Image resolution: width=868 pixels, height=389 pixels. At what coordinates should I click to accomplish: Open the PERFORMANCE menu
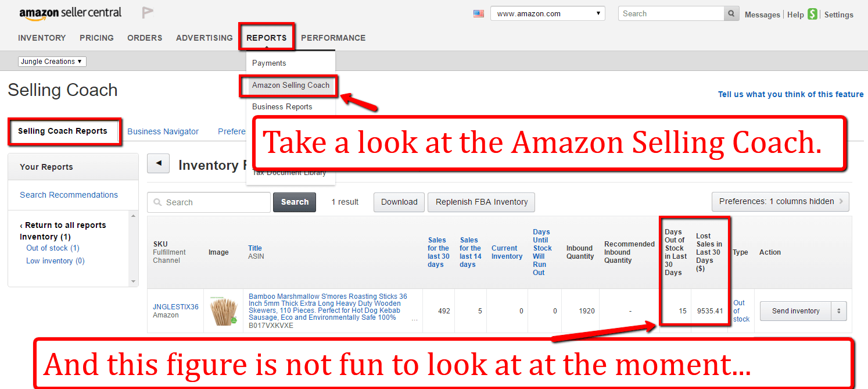coord(333,38)
